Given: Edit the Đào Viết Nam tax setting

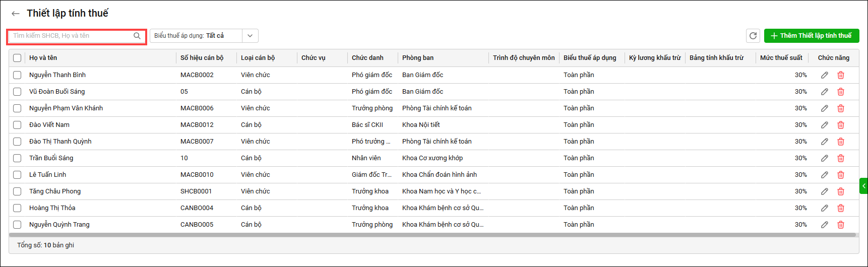Looking at the screenshot, I should point(825,125).
